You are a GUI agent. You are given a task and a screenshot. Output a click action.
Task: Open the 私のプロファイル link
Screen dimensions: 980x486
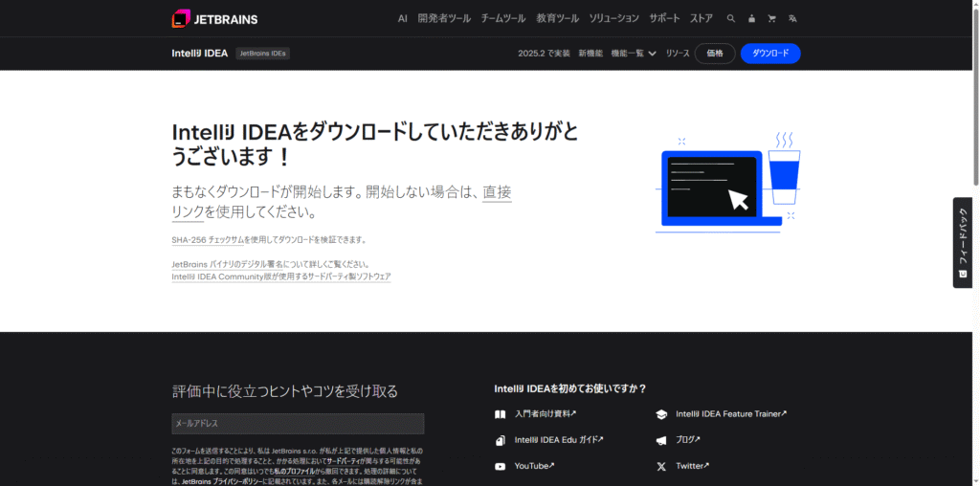295,472
